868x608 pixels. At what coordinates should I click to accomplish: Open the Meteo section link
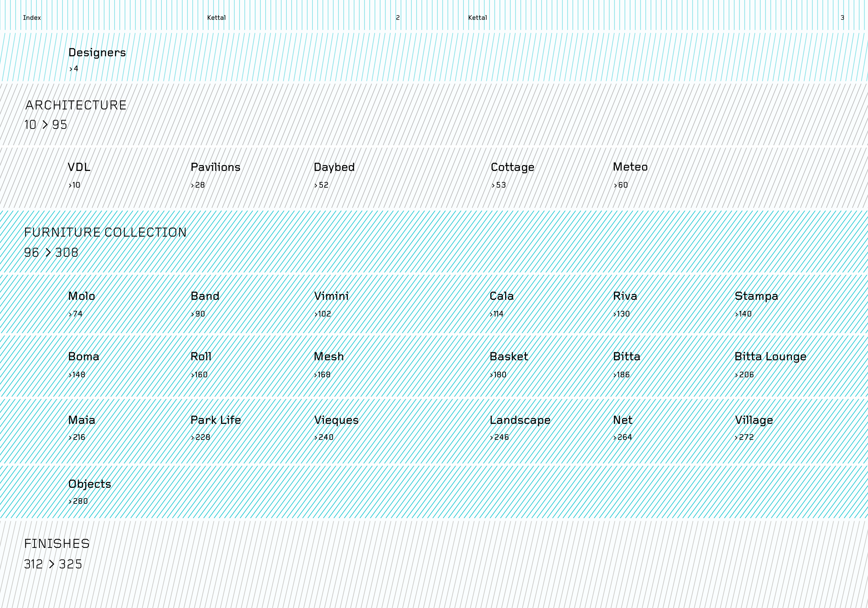(630, 167)
